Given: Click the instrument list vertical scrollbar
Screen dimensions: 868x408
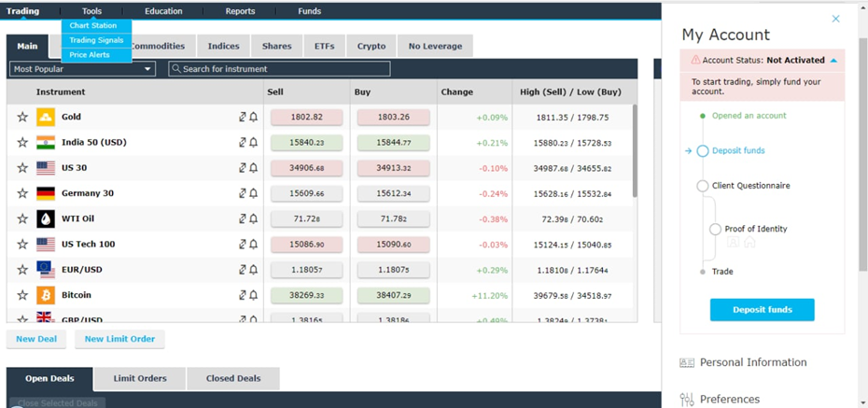Looking at the screenshot, I should (635, 150).
